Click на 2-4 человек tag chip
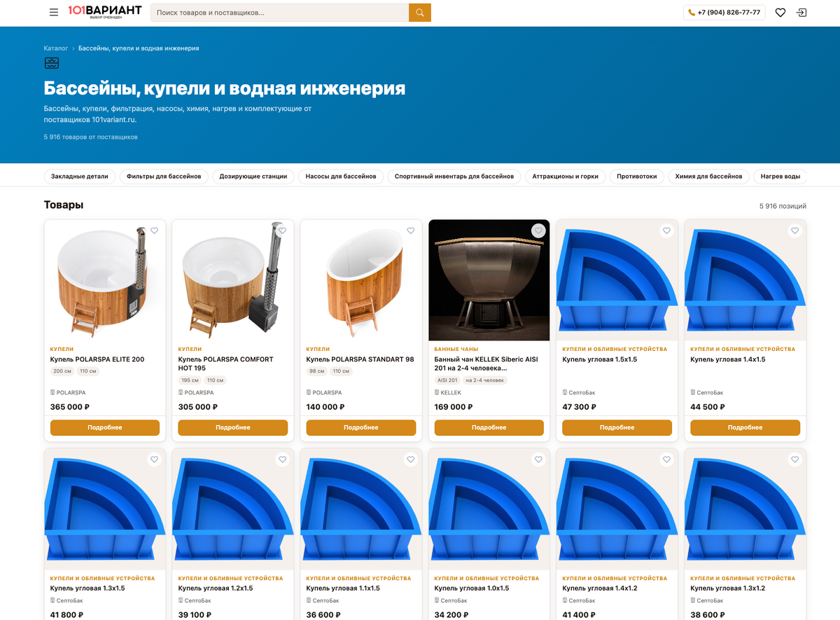Screen dimensions: 840x620 tap(484, 380)
